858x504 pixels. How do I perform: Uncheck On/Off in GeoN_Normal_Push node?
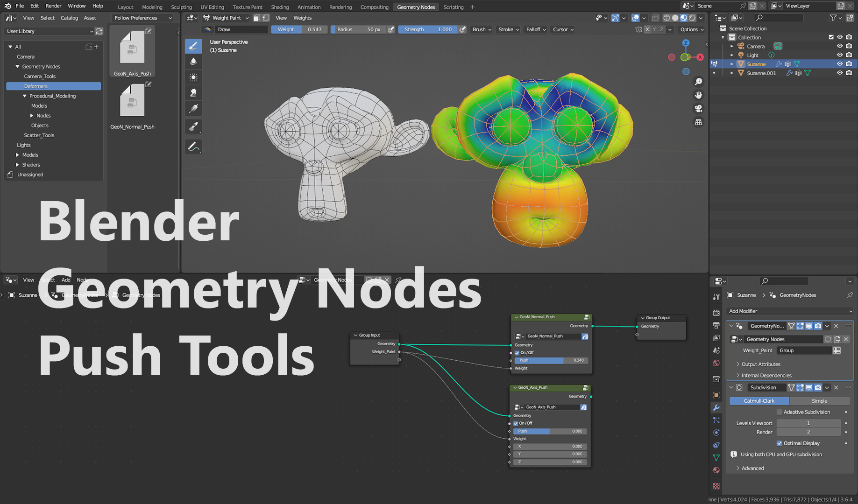pyautogui.click(x=517, y=352)
